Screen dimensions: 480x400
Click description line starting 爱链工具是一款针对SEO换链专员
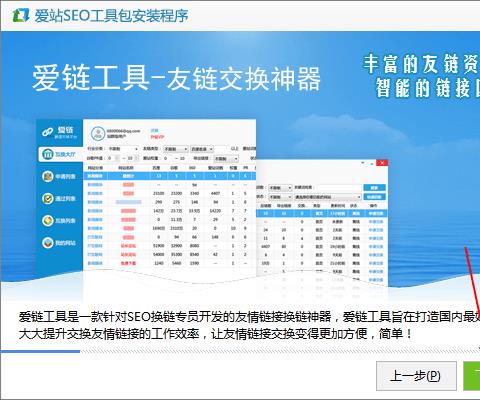click(249, 316)
